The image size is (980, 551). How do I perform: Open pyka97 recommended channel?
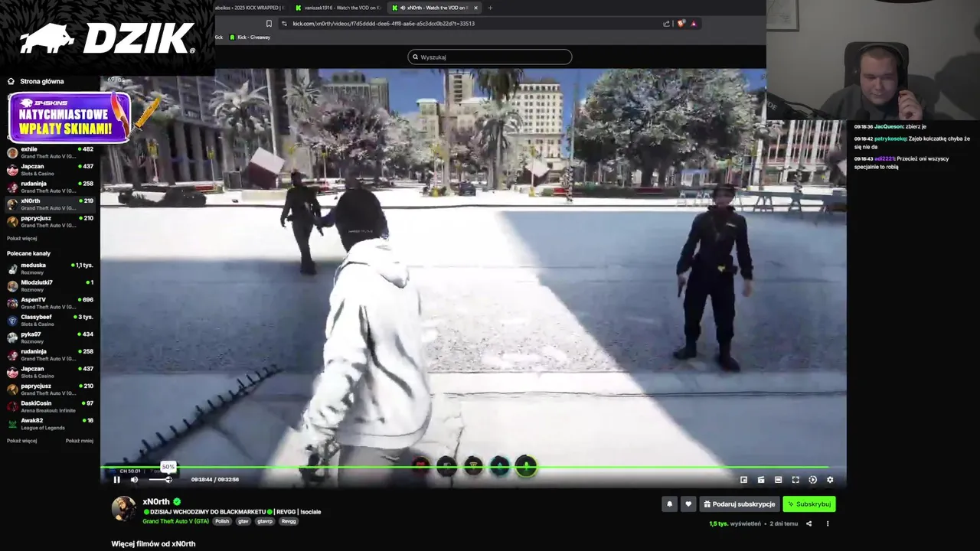[x=50, y=337]
